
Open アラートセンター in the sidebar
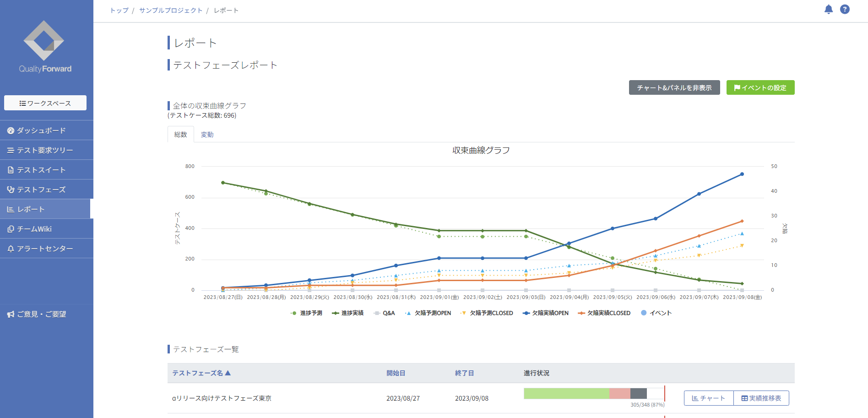[x=46, y=249]
